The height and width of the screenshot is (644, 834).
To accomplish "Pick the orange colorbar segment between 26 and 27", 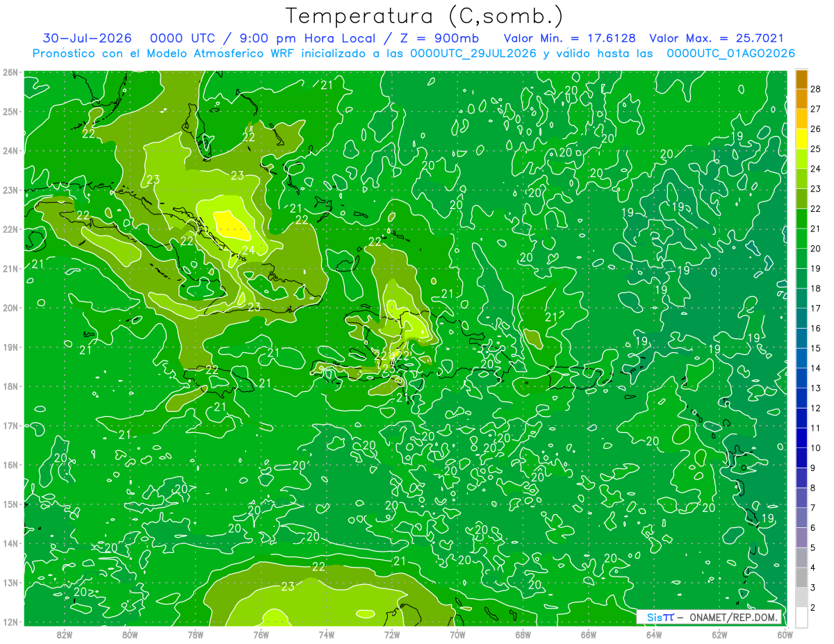I will point(801,119).
